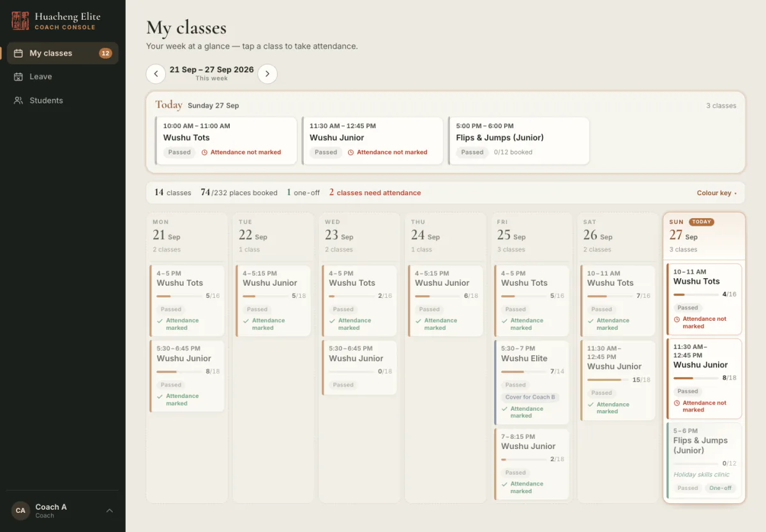
Task: Click the checkmark icon on Saturday's Wushu Tots card
Action: (592, 321)
